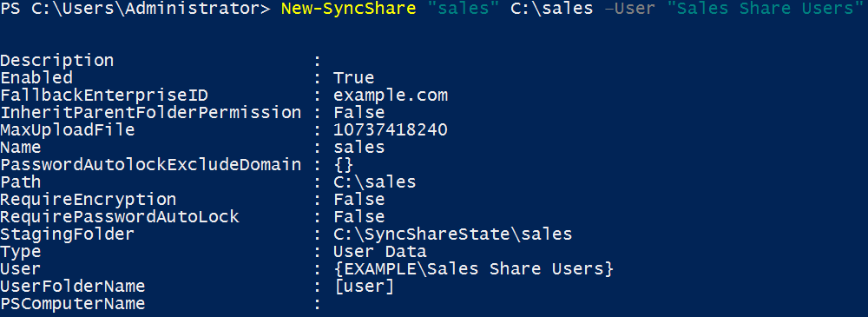Viewport: 868px width, 317px height.
Task: Click the MaxUploadFile value 10737418240
Action: pyautogui.click(x=391, y=130)
